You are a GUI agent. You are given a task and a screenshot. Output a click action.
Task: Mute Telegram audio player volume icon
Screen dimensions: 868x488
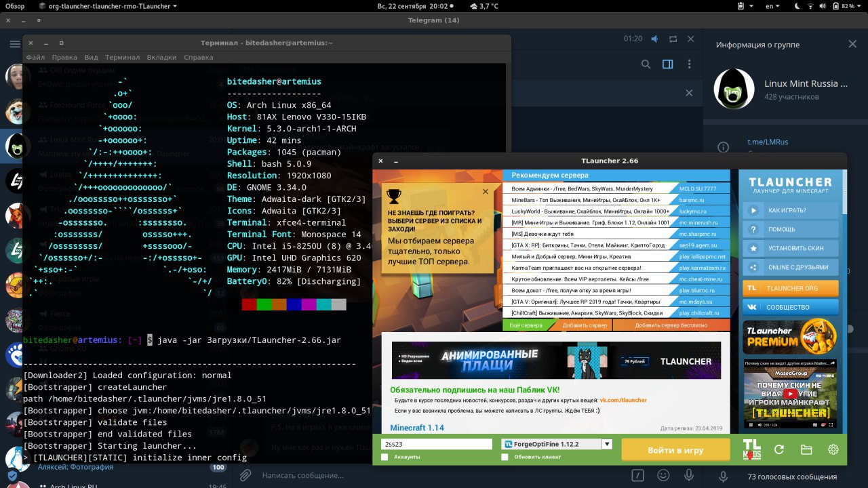pyautogui.click(x=654, y=39)
